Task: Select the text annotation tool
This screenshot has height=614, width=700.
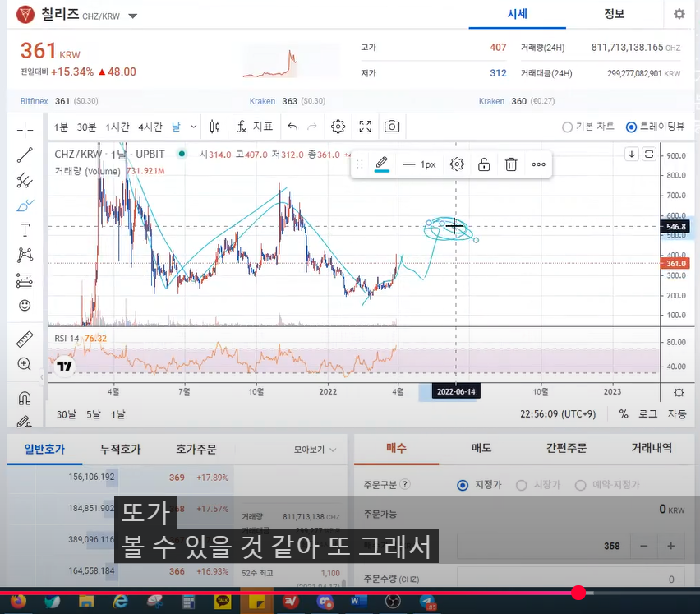Action: 25,230
